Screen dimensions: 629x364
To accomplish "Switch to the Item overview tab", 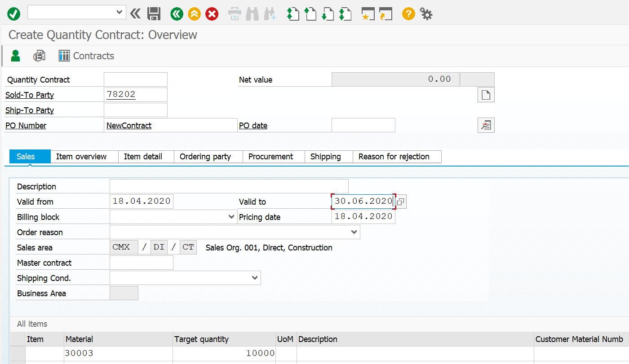I will 81,157.
